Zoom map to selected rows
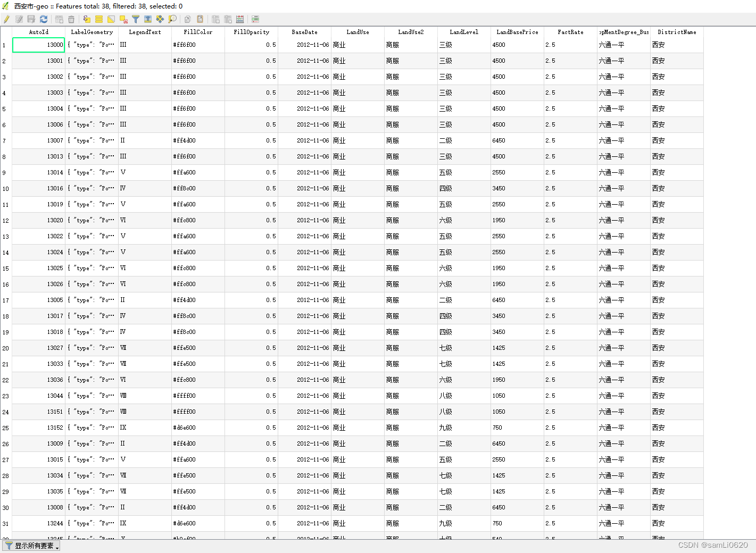Screen dimensions: 756x553 point(172,19)
